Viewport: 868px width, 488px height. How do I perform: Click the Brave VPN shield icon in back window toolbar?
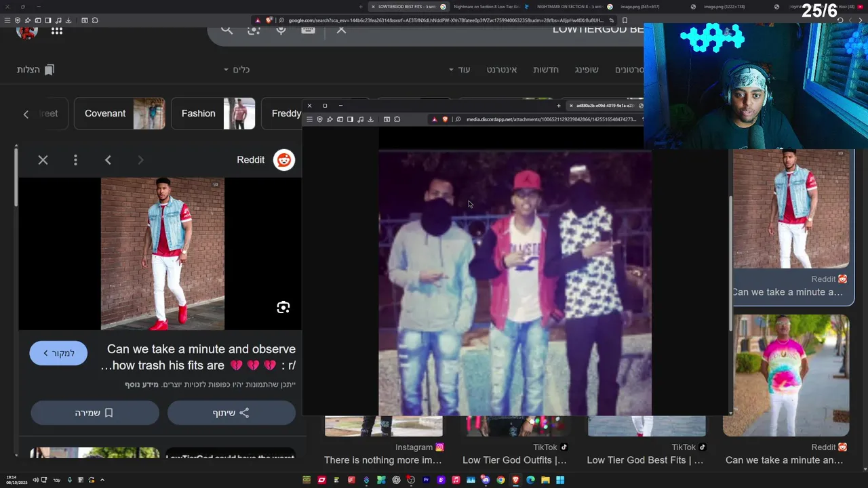[18, 20]
